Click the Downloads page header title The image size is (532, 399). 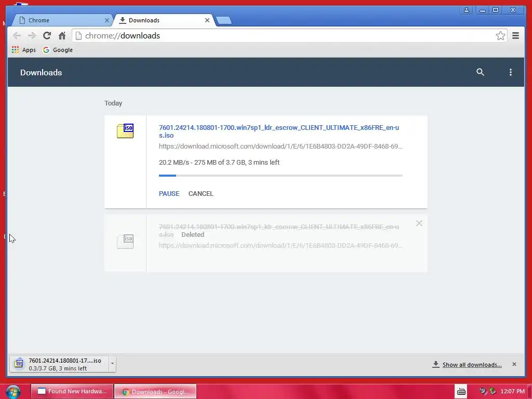(x=41, y=72)
